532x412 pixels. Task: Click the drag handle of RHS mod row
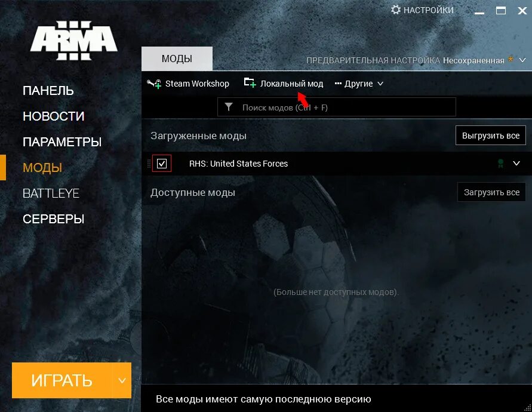(x=149, y=164)
